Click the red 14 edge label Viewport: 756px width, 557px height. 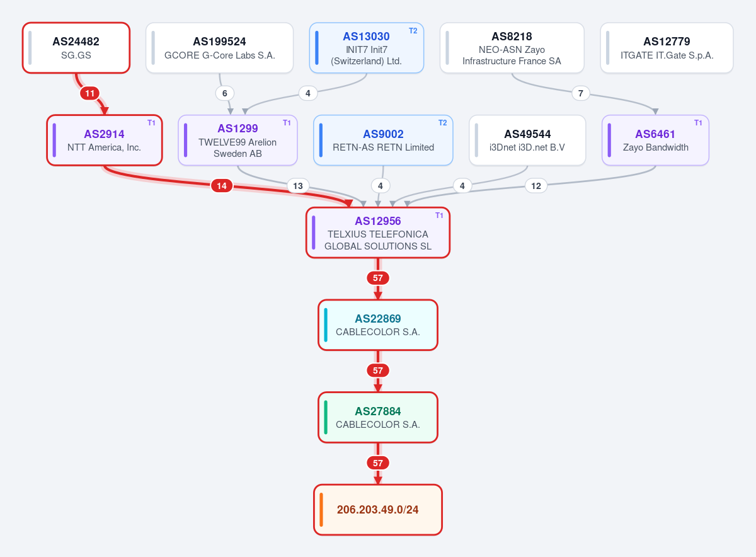pos(222,186)
